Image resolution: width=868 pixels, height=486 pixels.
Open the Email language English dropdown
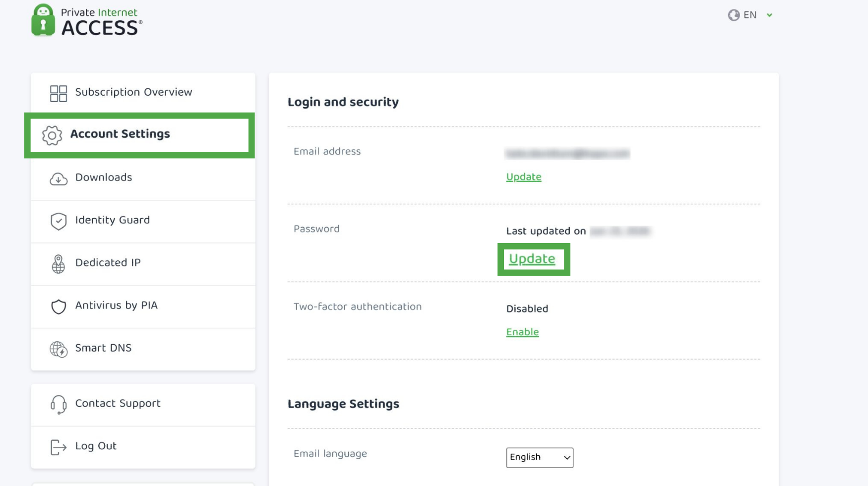pyautogui.click(x=540, y=457)
